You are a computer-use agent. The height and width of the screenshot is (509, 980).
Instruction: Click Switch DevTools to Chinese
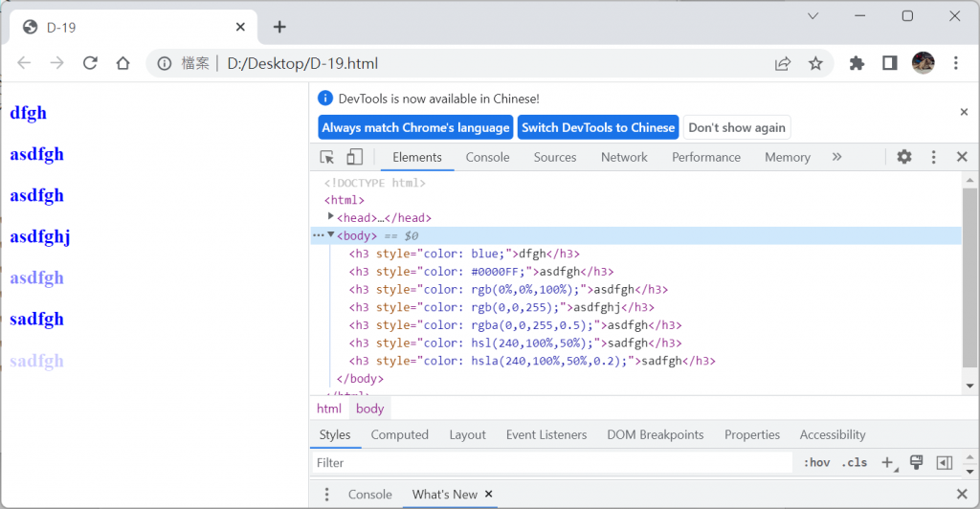click(598, 127)
